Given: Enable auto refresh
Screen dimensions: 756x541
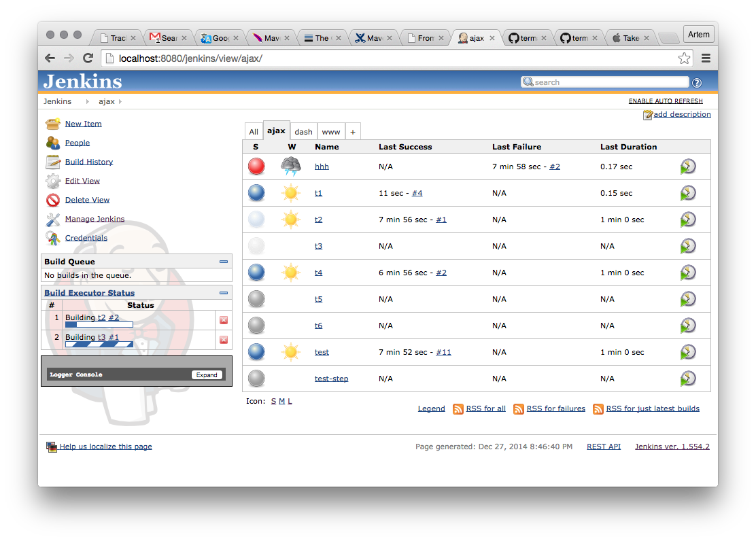Looking at the screenshot, I should pyautogui.click(x=666, y=101).
